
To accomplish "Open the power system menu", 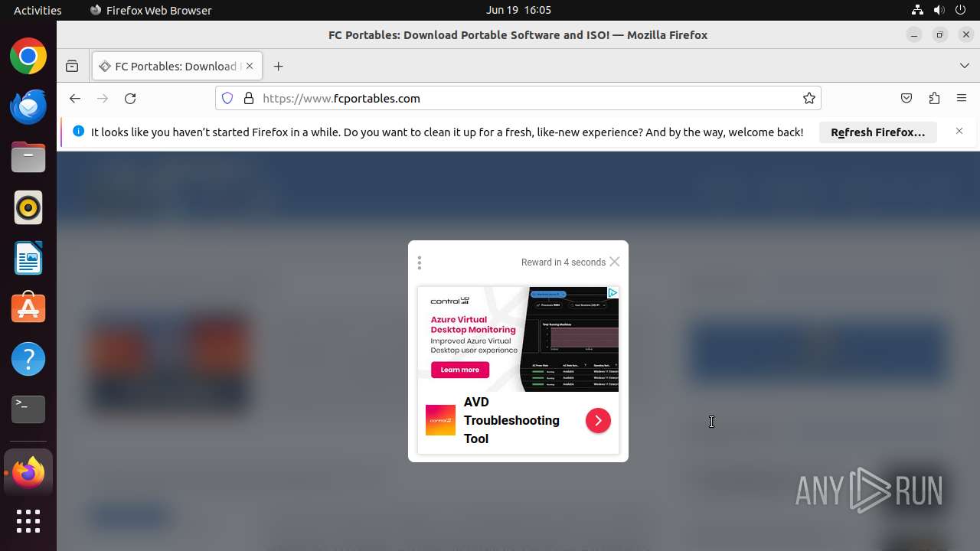I will [960, 10].
